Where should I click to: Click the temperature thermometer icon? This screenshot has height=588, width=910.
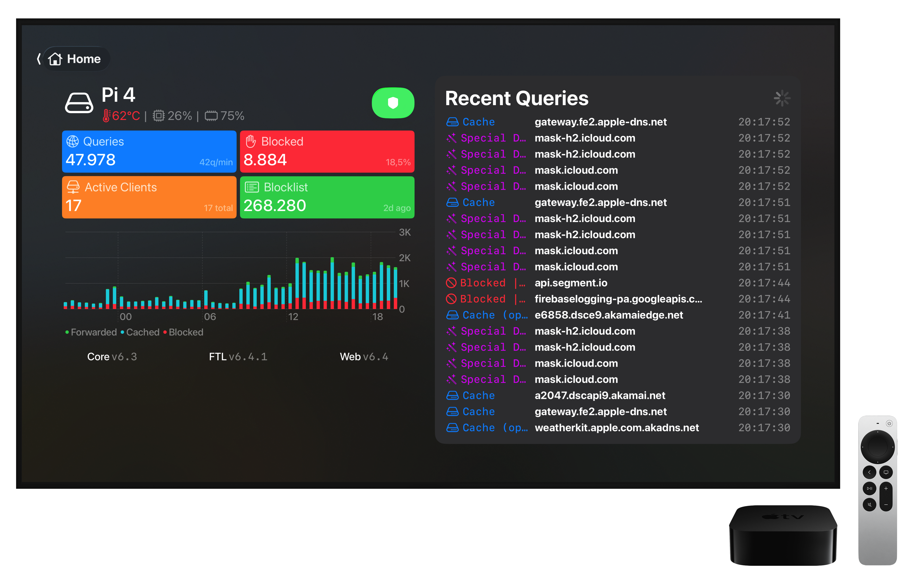click(107, 116)
